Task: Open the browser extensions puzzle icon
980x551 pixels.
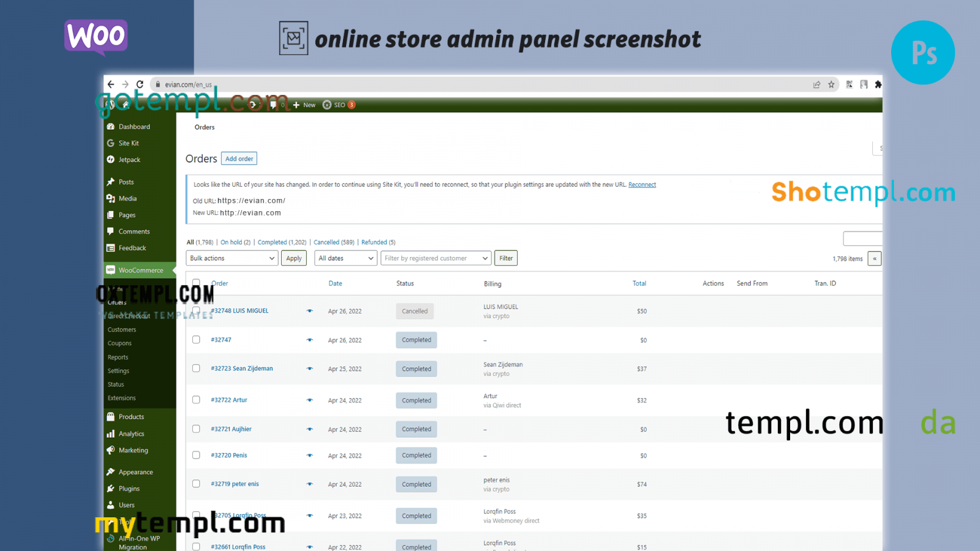Action: pos(878,84)
